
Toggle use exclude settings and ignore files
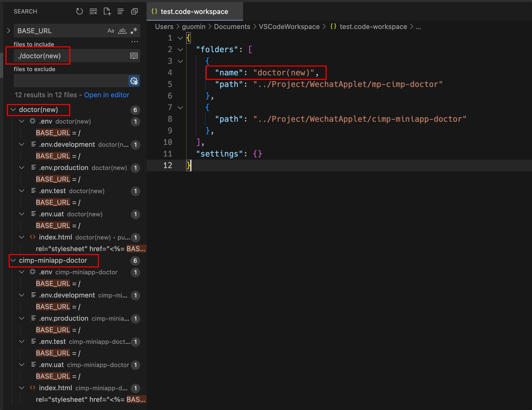tap(134, 81)
